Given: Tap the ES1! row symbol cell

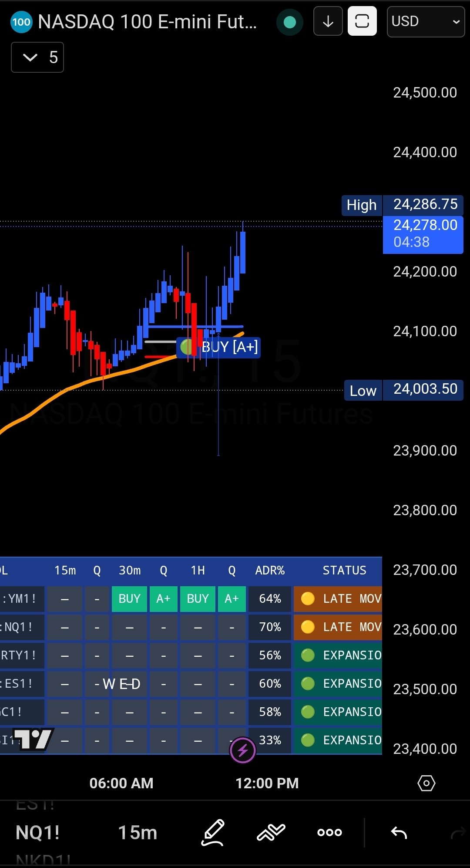Looking at the screenshot, I should [x=22, y=684].
